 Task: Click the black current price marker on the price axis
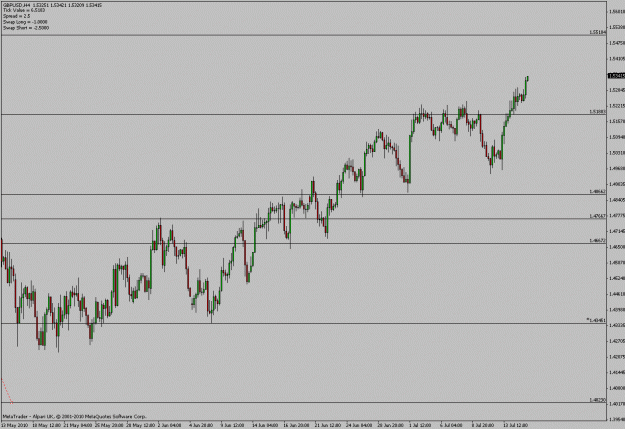tap(616, 76)
